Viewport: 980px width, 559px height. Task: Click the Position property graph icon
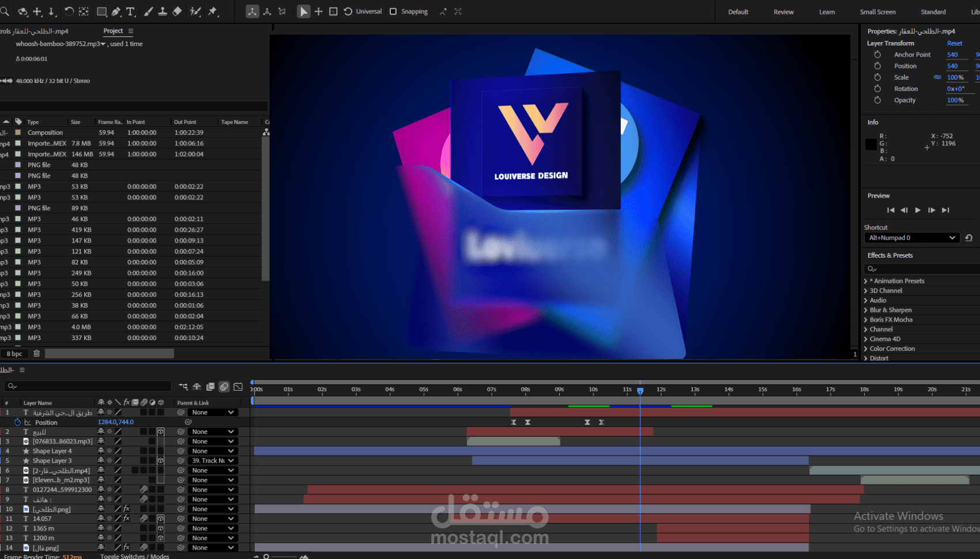(x=27, y=422)
